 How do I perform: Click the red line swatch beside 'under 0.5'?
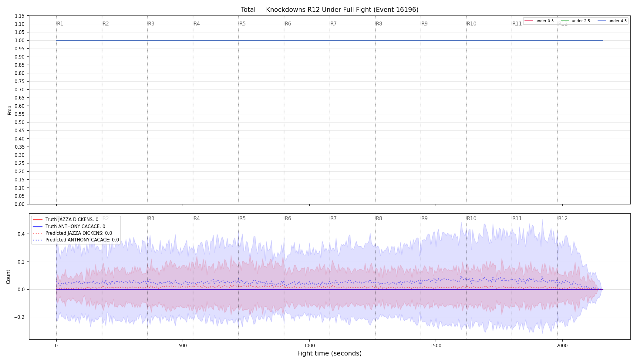529,21
